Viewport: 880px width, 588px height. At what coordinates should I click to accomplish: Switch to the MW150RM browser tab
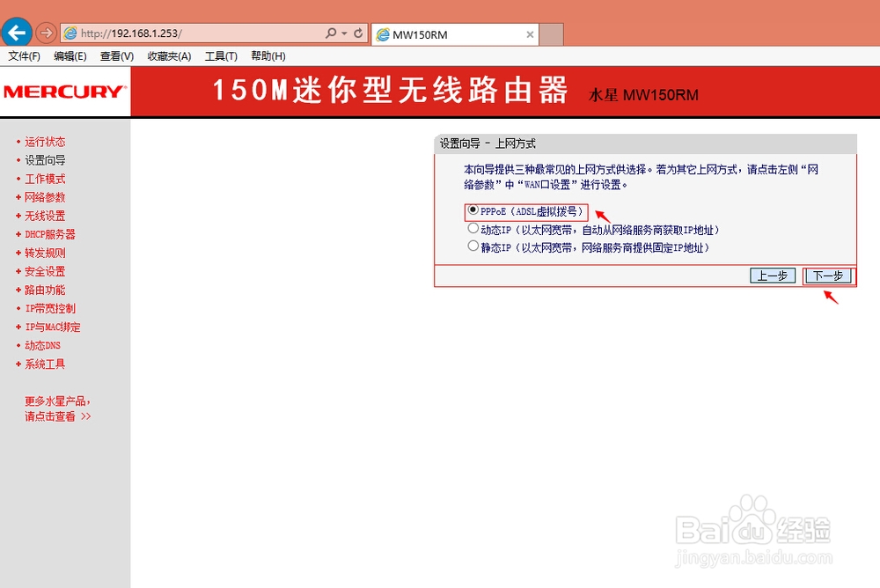click(x=455, y=35)
